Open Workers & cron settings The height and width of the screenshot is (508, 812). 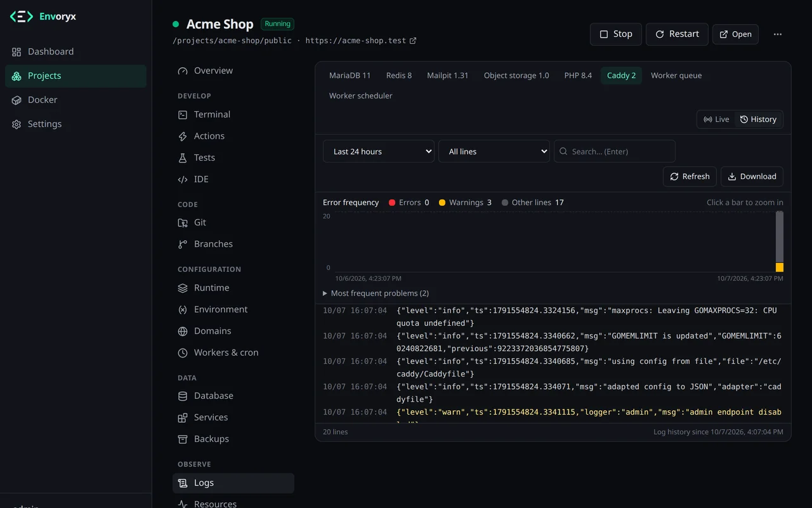pyautogui.click(x=233, y=352)
